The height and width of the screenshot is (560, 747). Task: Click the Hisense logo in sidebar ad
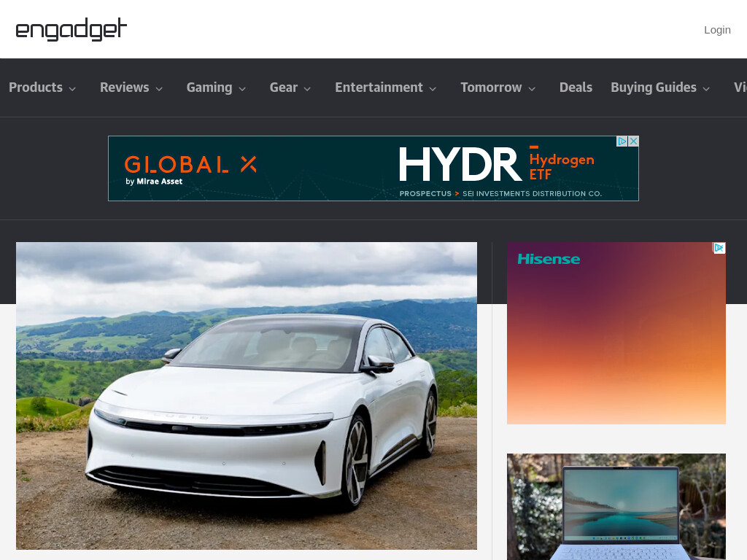click(x=549, y=259)
